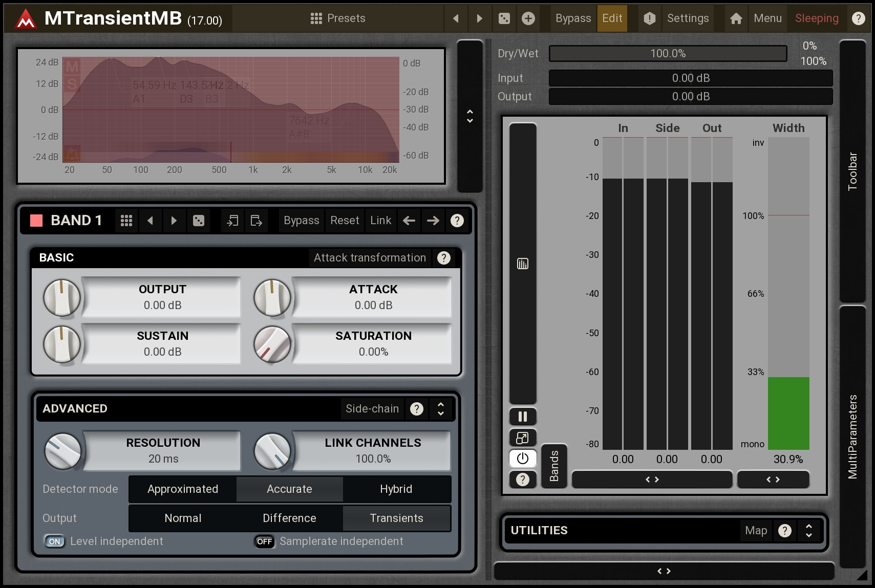Click the Band 1 copy icon
875x588 pixels.
click(x=232, y=221)
